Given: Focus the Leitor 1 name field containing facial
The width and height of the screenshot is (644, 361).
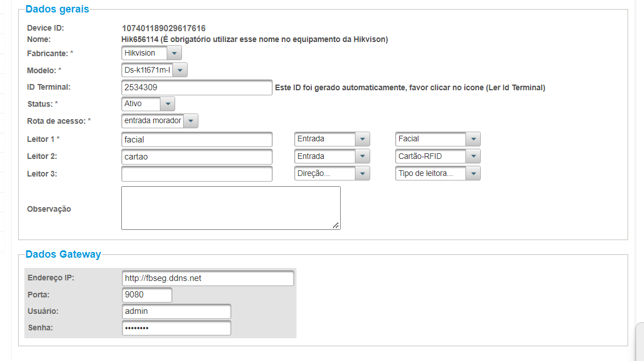Looking at the screenshot, I should click(197, 139).
